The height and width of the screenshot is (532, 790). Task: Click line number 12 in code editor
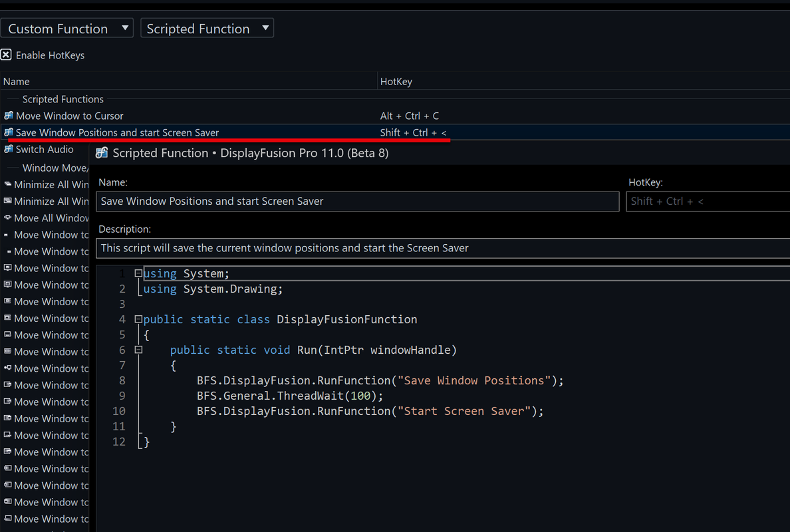click(x=119, y=442)
